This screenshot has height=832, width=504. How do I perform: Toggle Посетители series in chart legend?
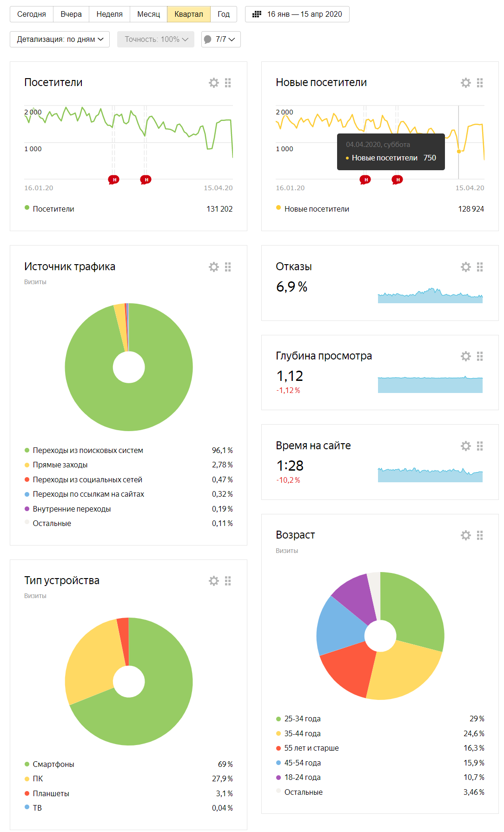(49, 209)
